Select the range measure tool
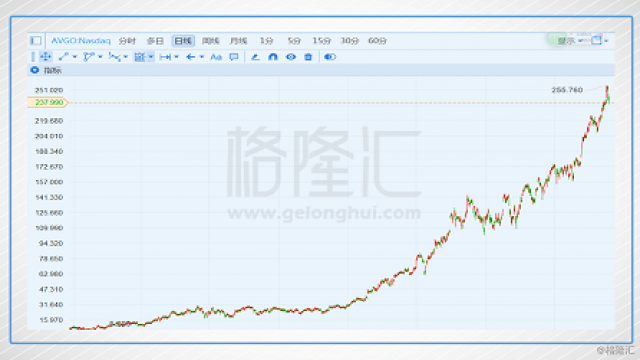 point(165,57)
